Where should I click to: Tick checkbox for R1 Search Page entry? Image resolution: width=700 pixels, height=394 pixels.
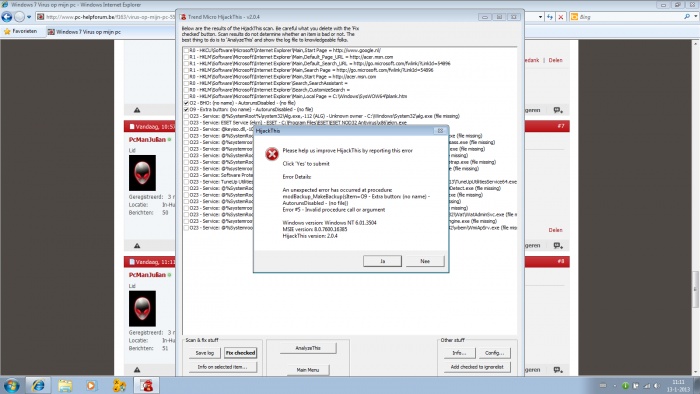(186, 70)
